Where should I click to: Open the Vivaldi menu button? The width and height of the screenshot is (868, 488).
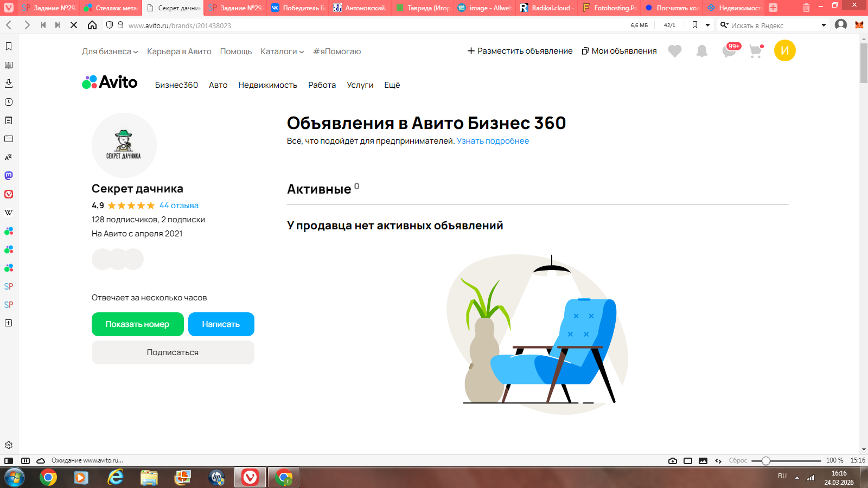pyautogui.click(x=9, y=8)
